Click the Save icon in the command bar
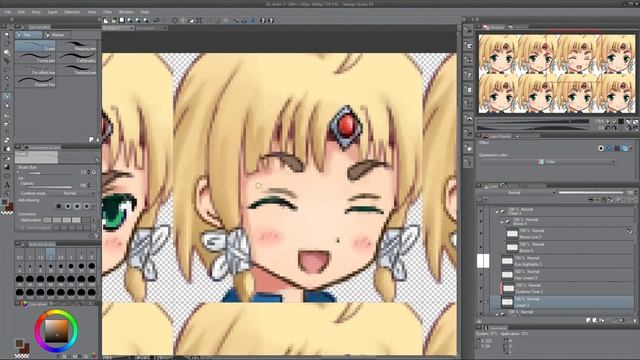This screenshot has height=360, width=640. (122, 20)
